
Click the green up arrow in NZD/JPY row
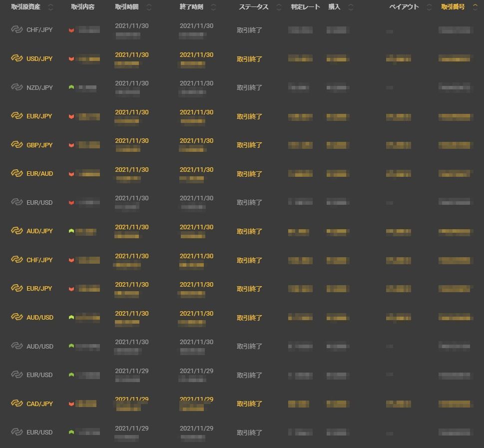(71, 87)
